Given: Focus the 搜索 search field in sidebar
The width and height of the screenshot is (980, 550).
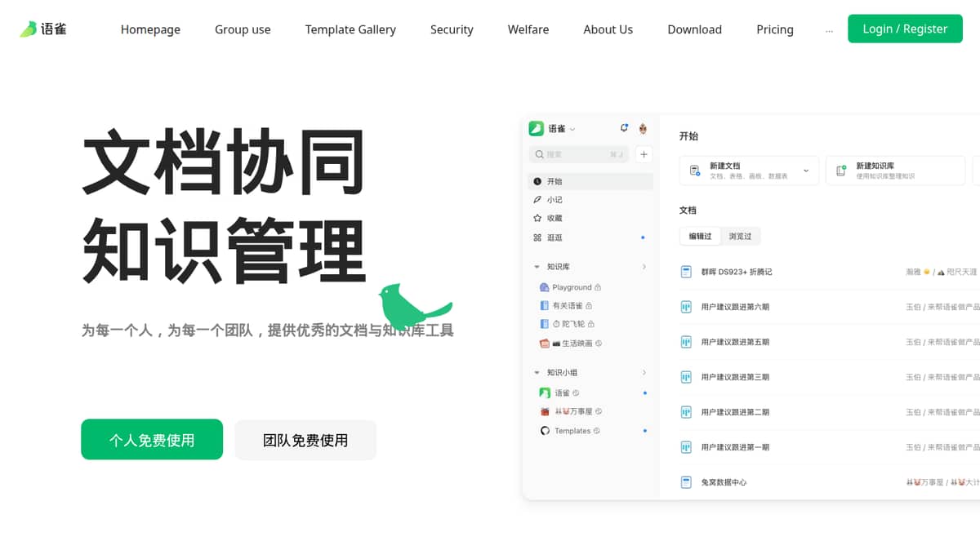Looking at the screenshot, I should click(x=579, y=154).
